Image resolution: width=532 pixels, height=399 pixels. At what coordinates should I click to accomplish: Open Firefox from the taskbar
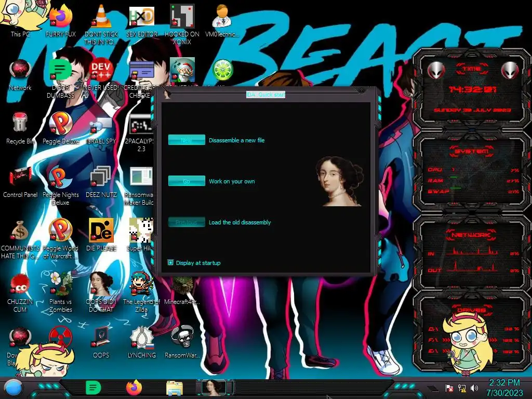click(x=134, y=388)
